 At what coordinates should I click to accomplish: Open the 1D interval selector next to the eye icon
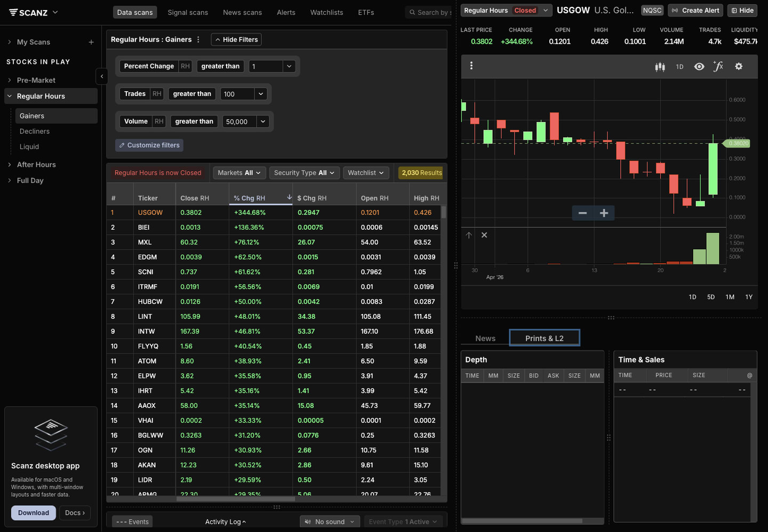679,67
